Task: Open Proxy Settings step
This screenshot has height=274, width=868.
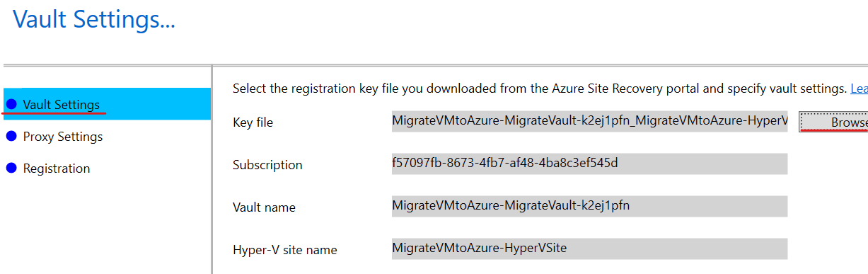Action: pos(62,137)
